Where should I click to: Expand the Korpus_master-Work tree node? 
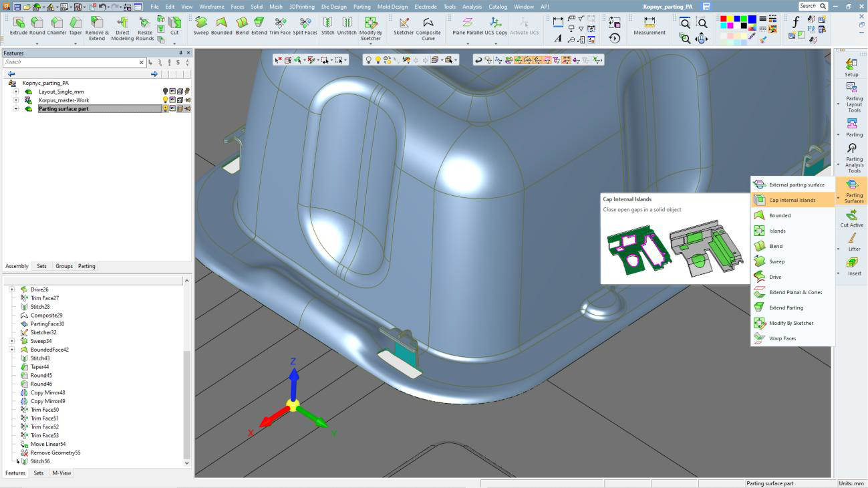pyautogui.click(x=16, y=100)
